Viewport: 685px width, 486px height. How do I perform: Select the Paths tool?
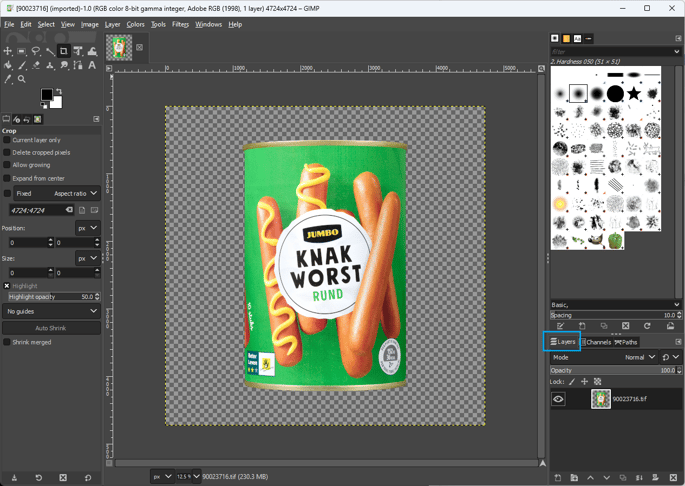[78, 66]
